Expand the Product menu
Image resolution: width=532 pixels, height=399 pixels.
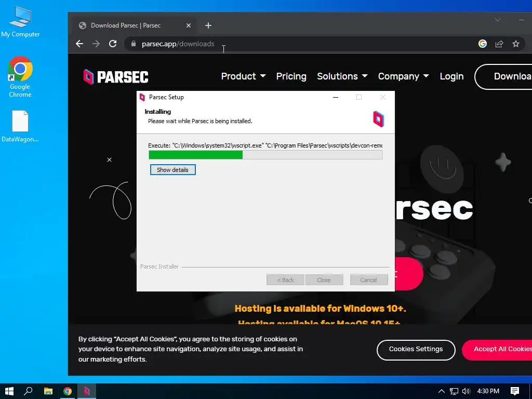click(x=243, y=76)
